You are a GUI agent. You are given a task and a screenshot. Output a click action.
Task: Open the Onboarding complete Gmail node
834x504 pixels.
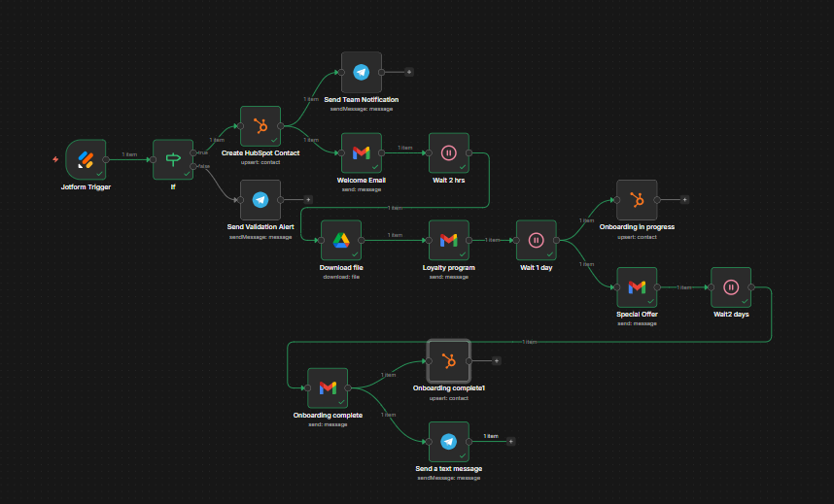point(328,388)
